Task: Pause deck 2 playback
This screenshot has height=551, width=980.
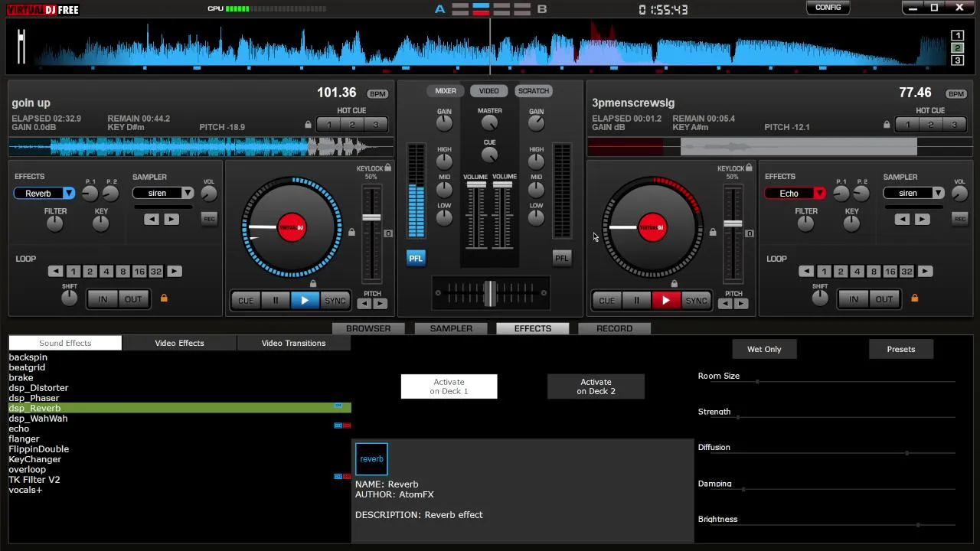Action: (637, 301)
